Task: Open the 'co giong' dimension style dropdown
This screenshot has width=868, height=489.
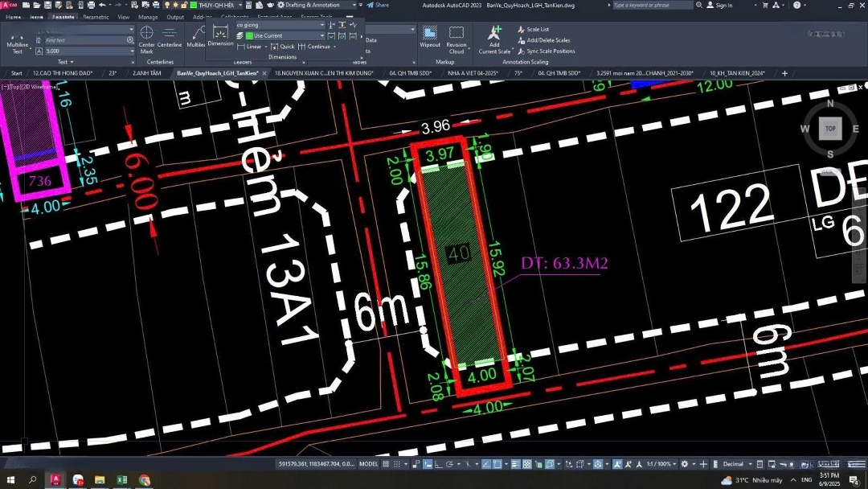Action: point(280,25)
